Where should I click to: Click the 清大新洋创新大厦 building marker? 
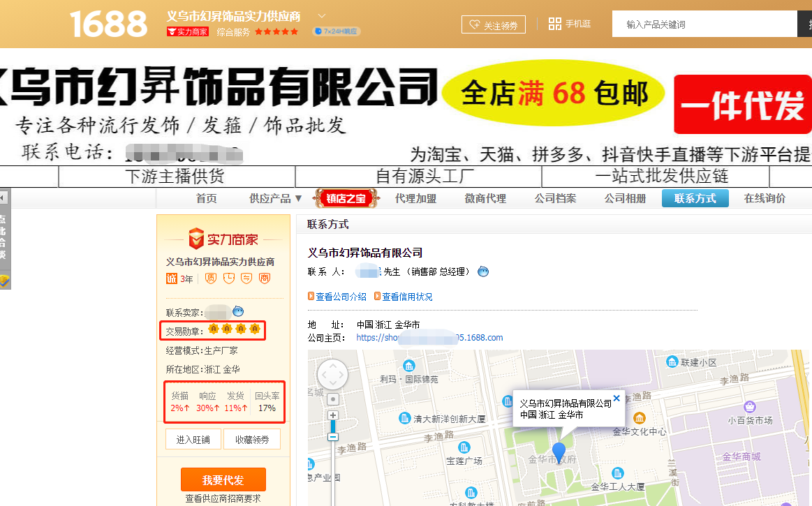405,418
